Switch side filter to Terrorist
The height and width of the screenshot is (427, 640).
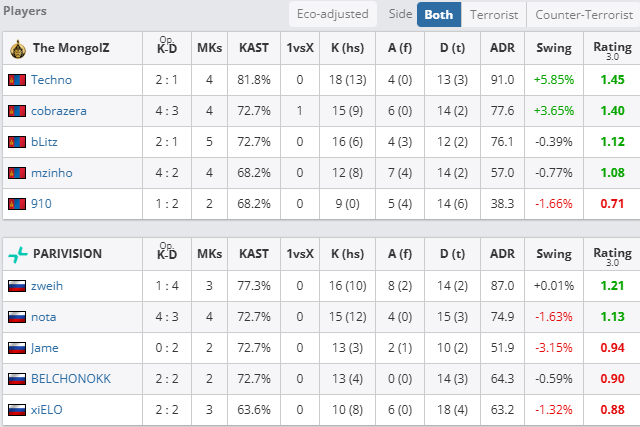(494, 15)
